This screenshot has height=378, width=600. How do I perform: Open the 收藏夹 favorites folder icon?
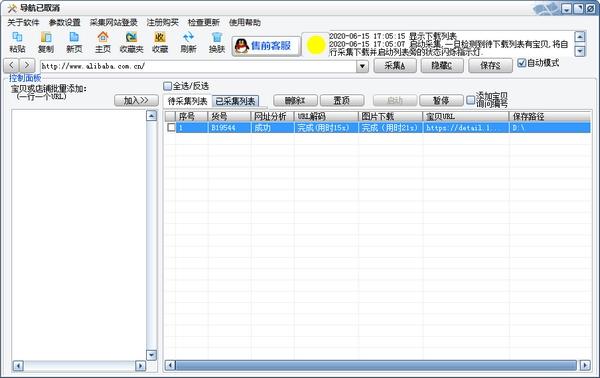(131, 42)
